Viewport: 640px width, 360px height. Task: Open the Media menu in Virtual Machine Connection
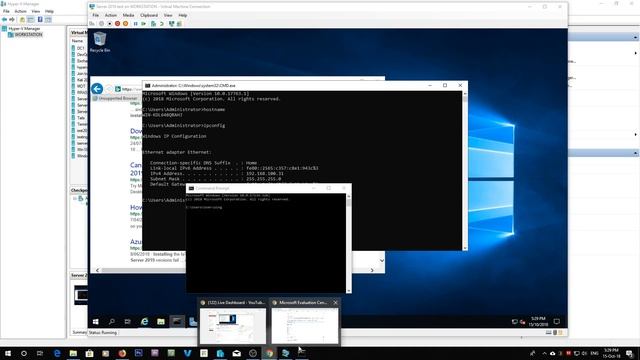coord(128,15)
